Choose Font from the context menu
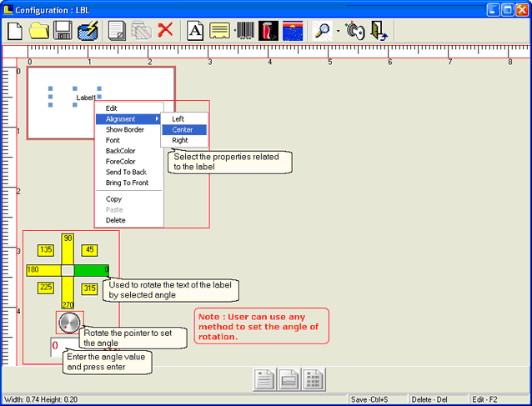Viewport: 532px width, 406px height. pyautogui.click(x=129, y=140)
